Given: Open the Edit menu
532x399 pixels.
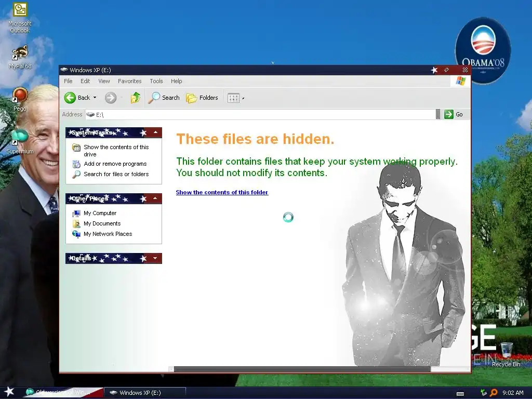Looking at the screenshot, I should click(x=85, y=81).
